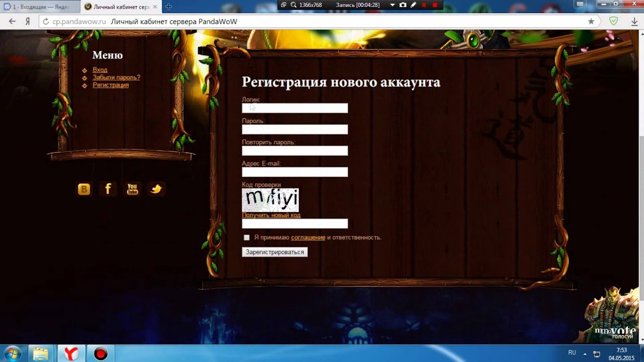644x362 pixels.
Task: Click the RU language indicator
Action: (572, 353)
